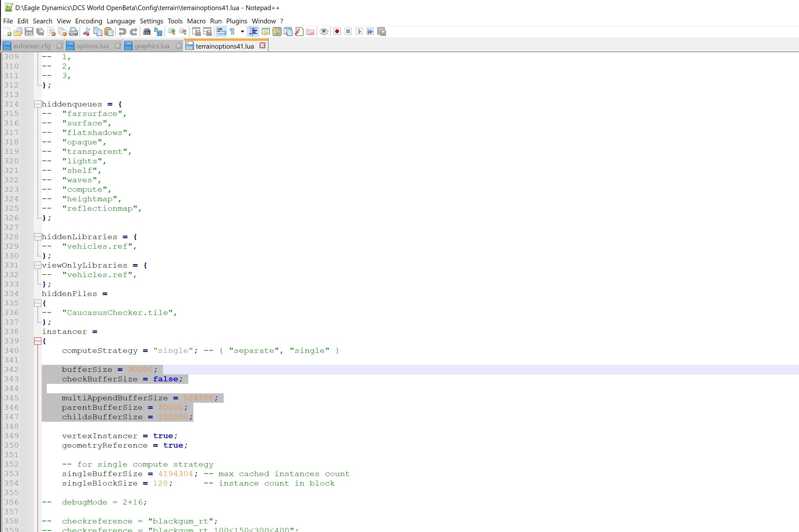
Task: Close the options.lua tab
Action: [x=118, y=45]
